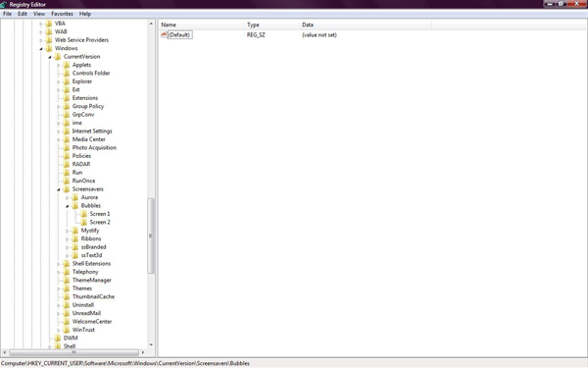Viewport: 588px width, 368px height.
Task: Select the Screen 1 folder icon
Action: 83,214
